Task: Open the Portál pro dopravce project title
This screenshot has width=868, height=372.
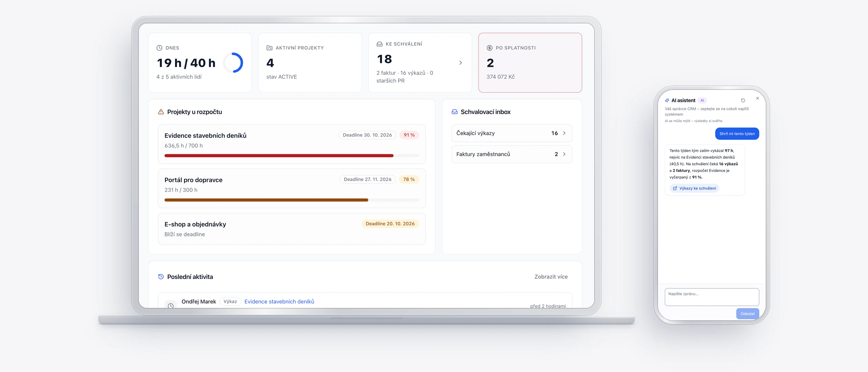Action: click(194, 180)
